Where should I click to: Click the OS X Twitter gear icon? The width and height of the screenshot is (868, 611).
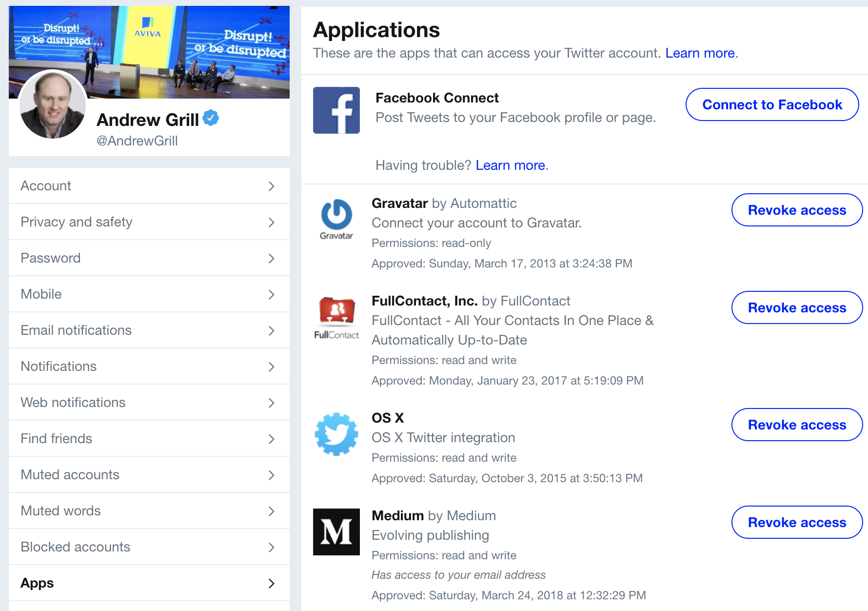pos(336,434)
